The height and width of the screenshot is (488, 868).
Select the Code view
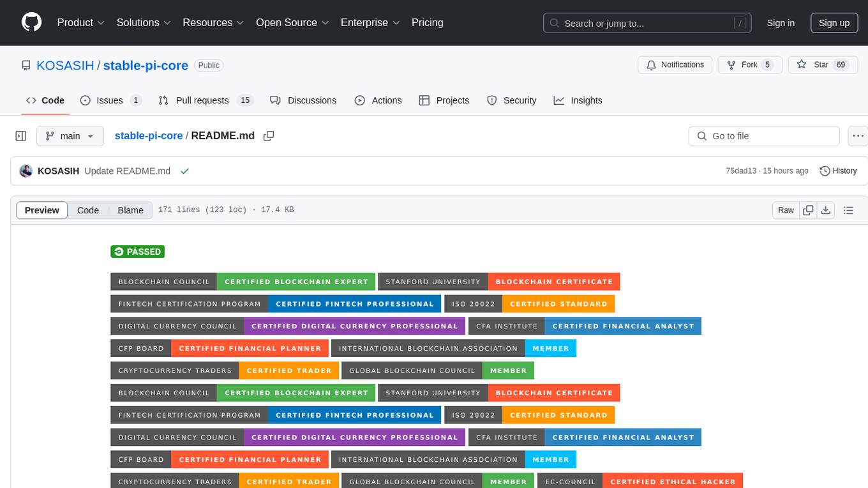[88, 210]
